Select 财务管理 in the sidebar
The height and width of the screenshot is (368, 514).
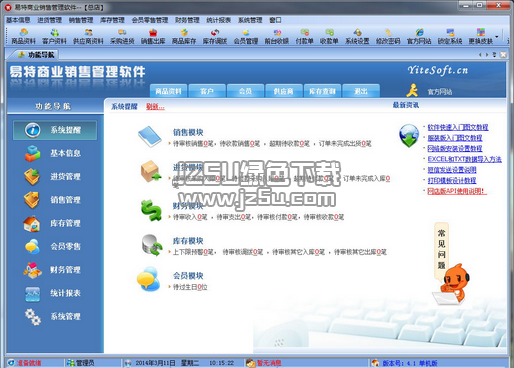coord(65,270)
